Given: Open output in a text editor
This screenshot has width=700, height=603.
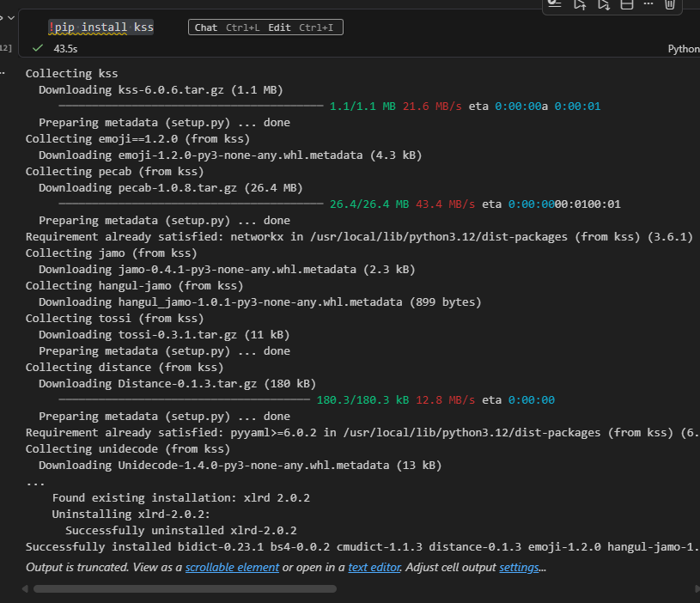Looking at the screenshot, I should (x=374, y=567).
